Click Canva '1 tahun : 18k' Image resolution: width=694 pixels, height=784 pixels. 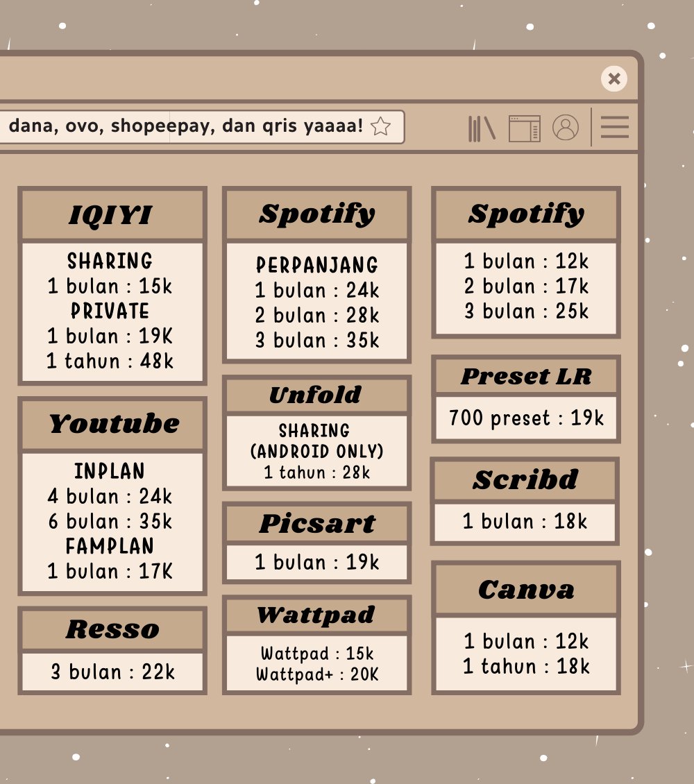[526, 666]
